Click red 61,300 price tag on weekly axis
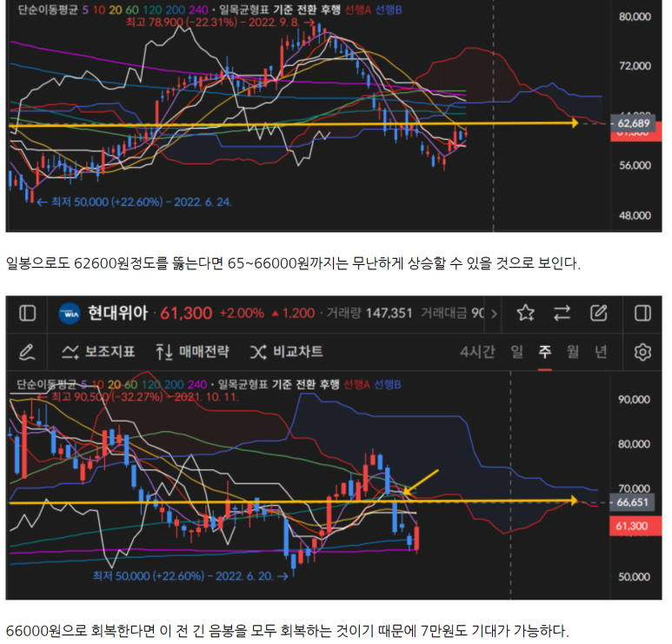The height and width of the screenshot is (644, 672). [635, 526]
